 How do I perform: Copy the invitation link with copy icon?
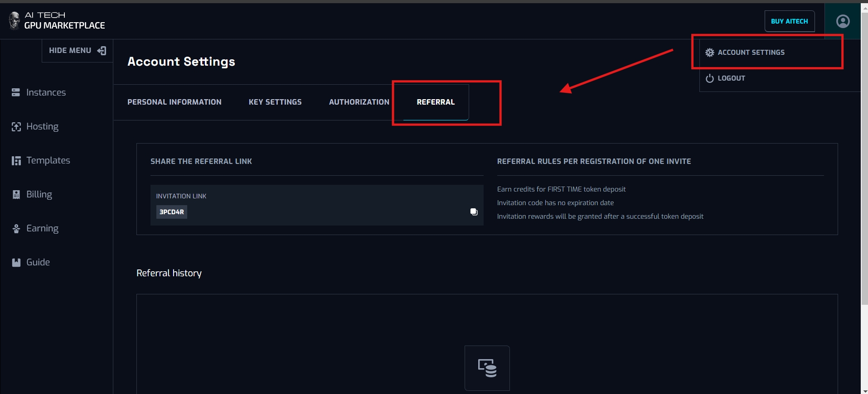click(474, 211)
